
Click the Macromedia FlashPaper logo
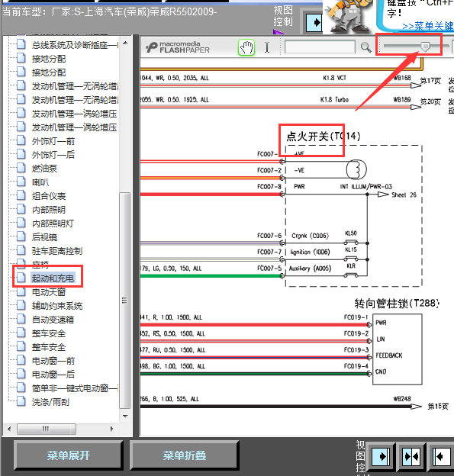click(178, 47)
